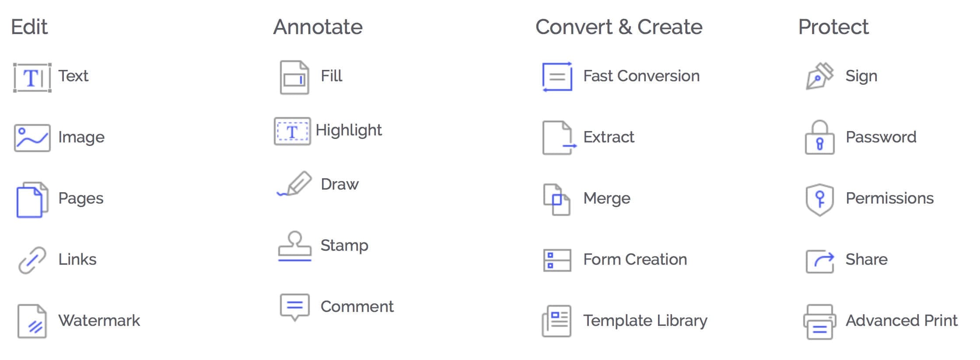Viewport: 980px width, 360px height.
Task: Choose the Links chain icon
Action: 32,260
